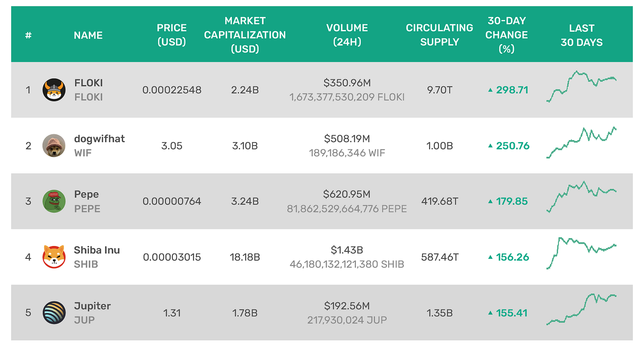Click the green up arrow beside 155.41
644x349 pixels.
pos(490,313)
